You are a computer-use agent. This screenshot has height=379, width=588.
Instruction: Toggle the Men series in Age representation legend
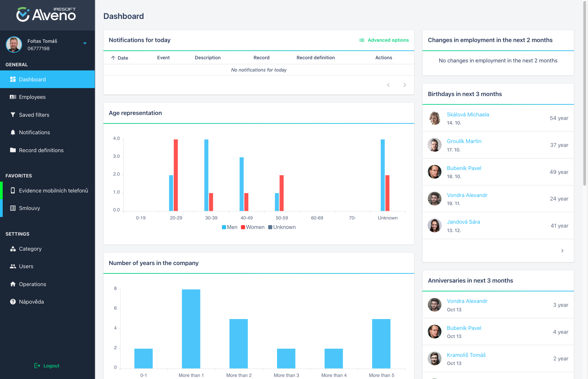(229, 227)
